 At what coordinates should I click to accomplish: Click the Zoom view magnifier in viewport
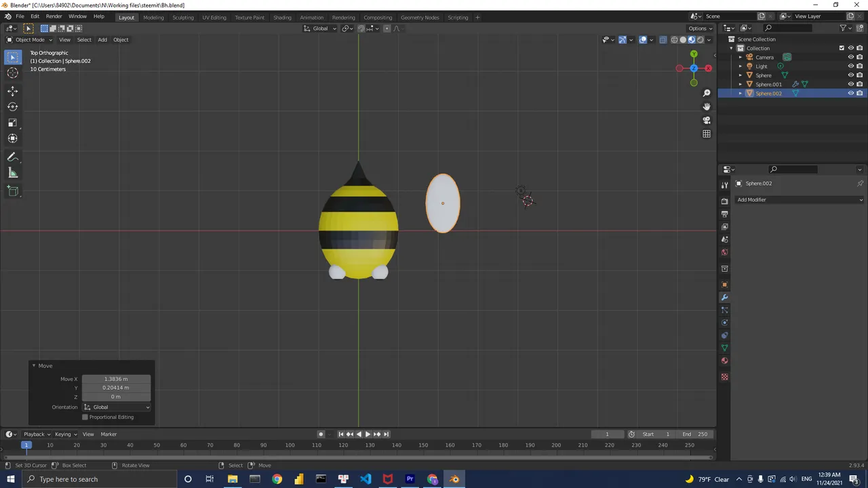coord(707,93)
